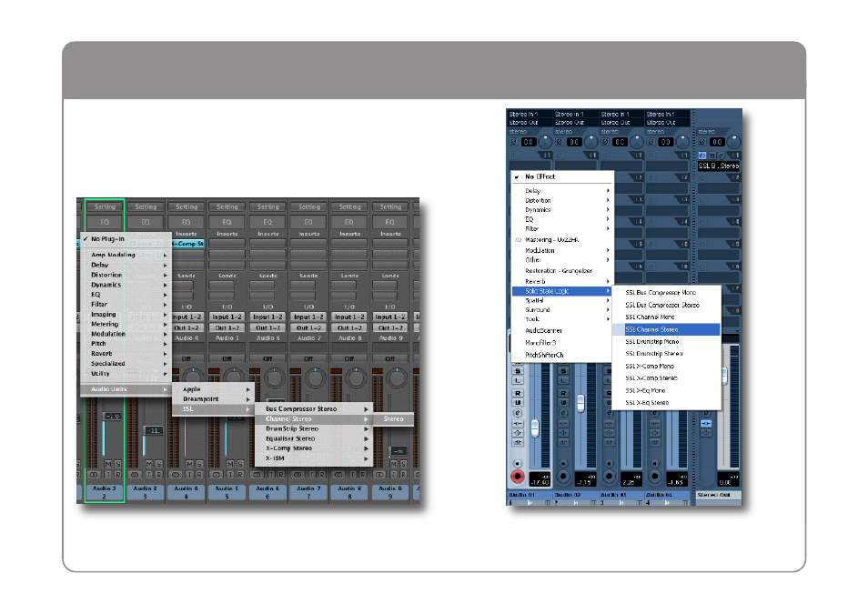Click -1.0 fader value on Logic Audio 2
Screen dimensions: 868x614
113,417
